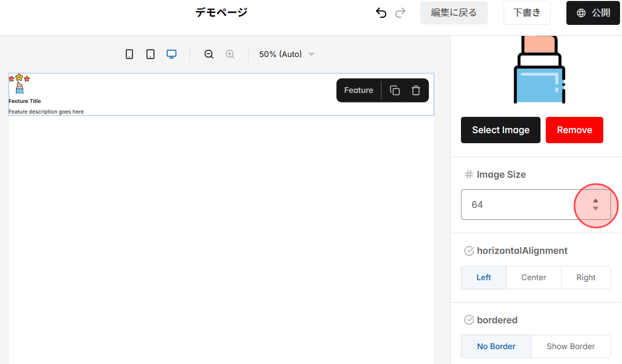Viewport: 622px width, 364px height.
Task: Set horizontal alignment to Right
Action: tap(586, 277)
